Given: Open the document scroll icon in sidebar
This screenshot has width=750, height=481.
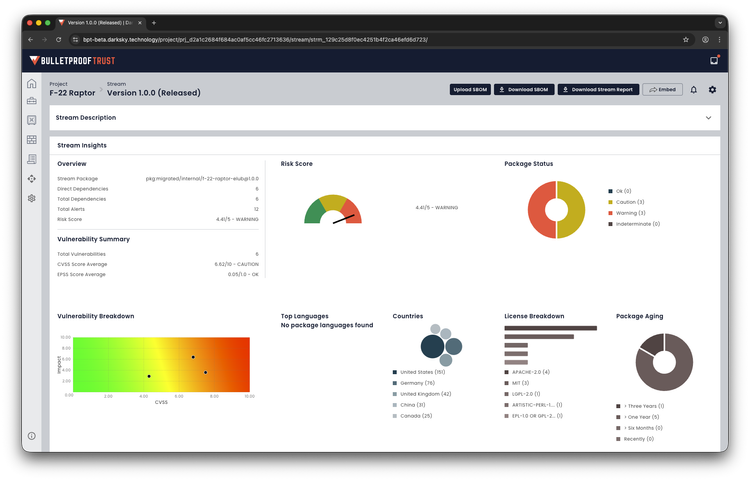Looking at the screenshot, I should 32,159.
